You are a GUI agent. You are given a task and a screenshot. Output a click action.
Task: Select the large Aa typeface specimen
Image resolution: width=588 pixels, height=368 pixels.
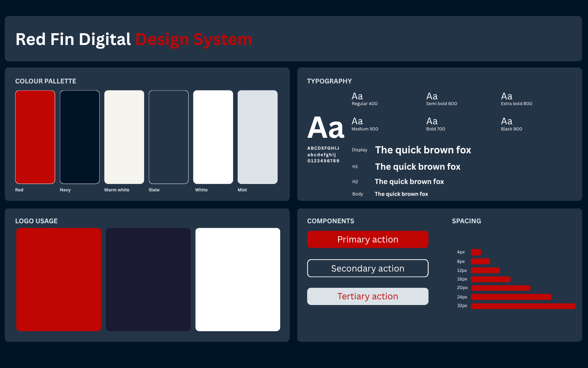click(x=326, y=128)
